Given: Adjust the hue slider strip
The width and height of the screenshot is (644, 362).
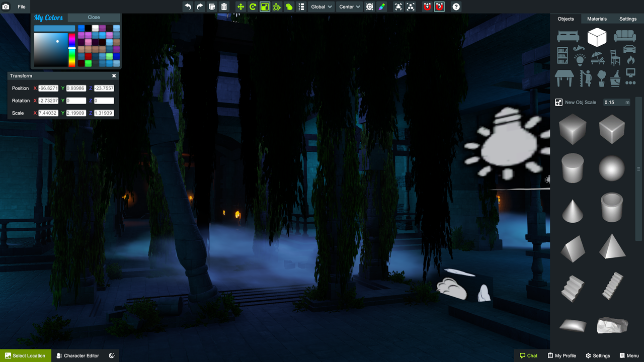Looking at the screenshot, I should [x=72, y=50].
